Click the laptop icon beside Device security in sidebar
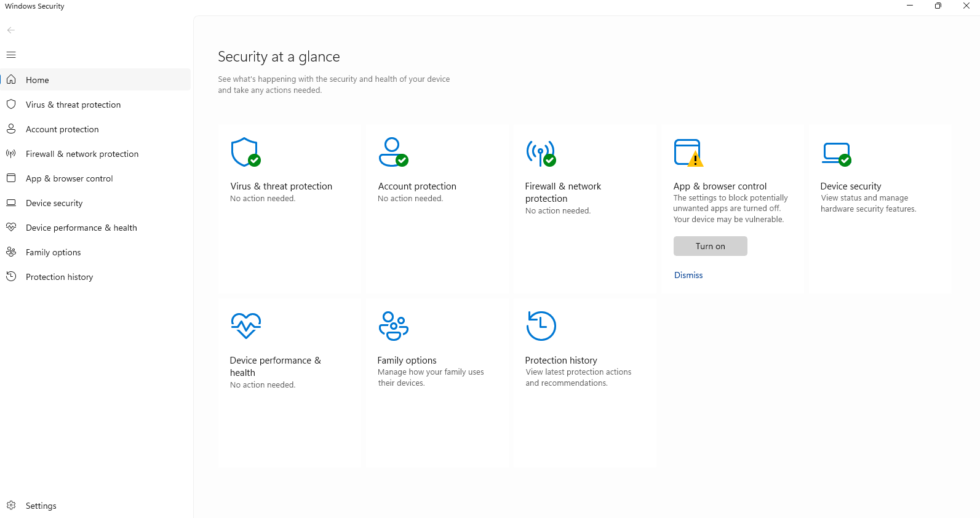The width and height of the screenshot is (980, 518). [11, 202]
